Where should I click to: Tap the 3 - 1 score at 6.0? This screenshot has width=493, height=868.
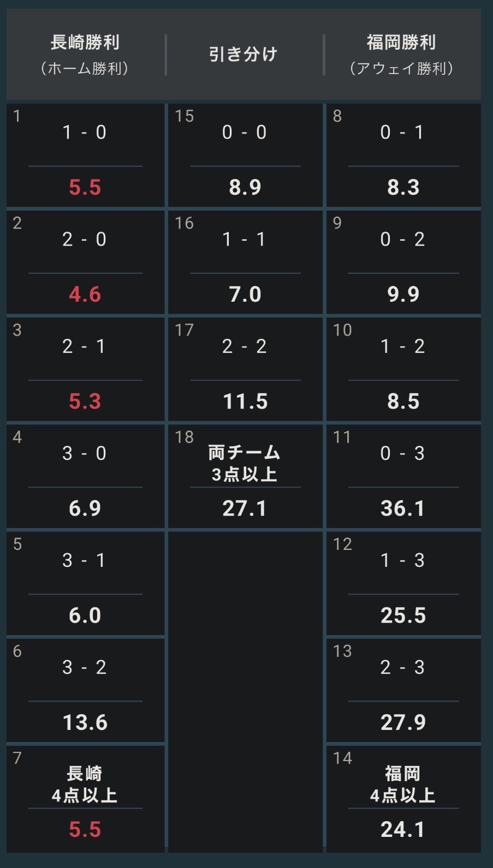point(85,583)
